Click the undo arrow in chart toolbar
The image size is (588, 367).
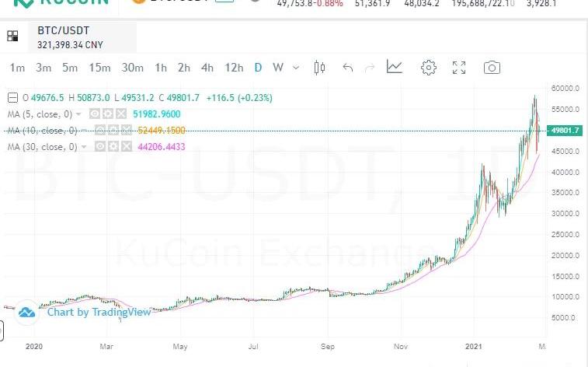(347, 68)
